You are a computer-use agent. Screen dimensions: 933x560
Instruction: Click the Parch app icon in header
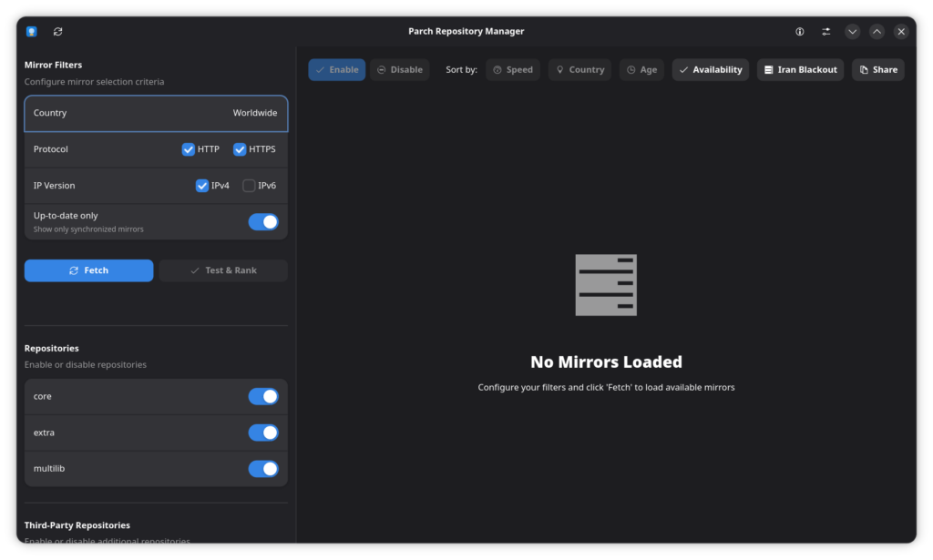[x=32, y=32]
